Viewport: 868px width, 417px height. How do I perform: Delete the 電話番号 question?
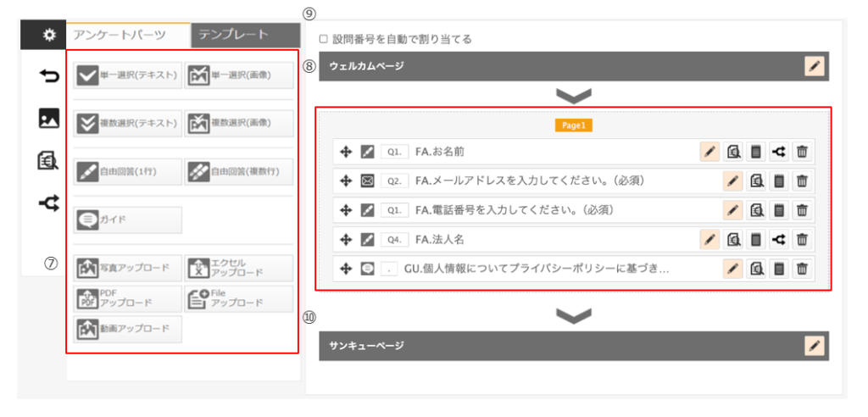click(x=802, y=210)
